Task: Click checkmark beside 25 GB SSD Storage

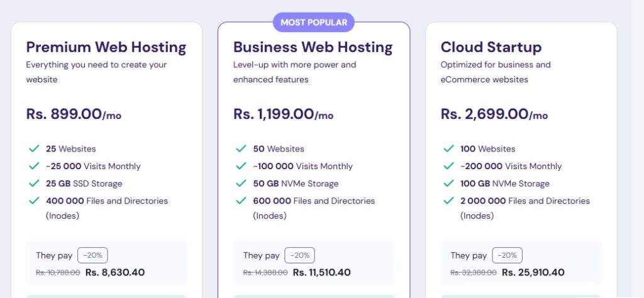Action: point(34,184)
